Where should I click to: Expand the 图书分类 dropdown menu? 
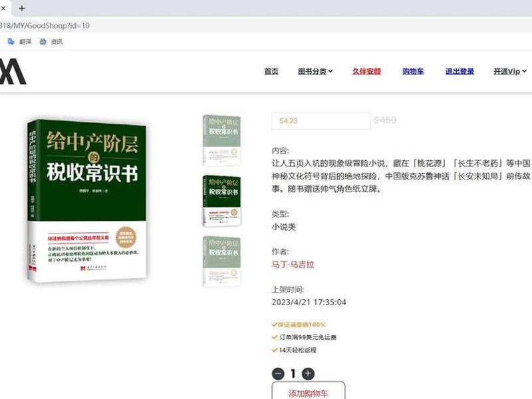315,71
